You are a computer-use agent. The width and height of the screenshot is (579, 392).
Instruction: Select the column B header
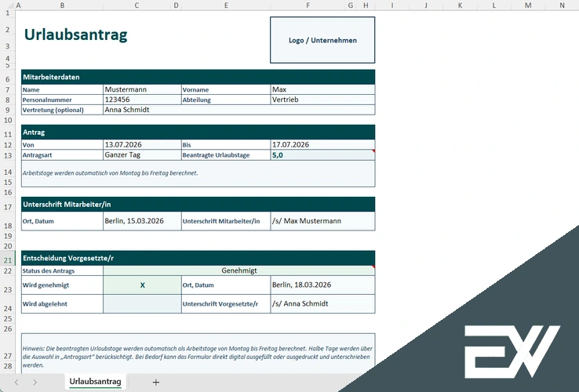click(x=62, y=5)
